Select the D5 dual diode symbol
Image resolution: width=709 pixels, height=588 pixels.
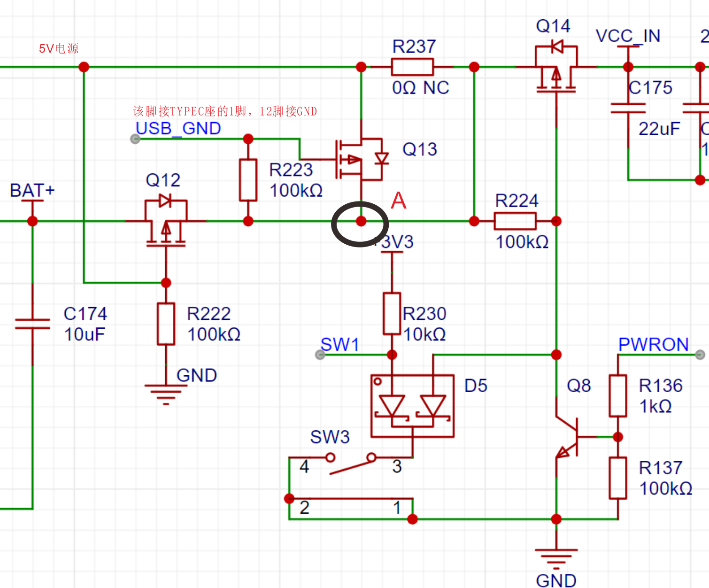[412, 406]
